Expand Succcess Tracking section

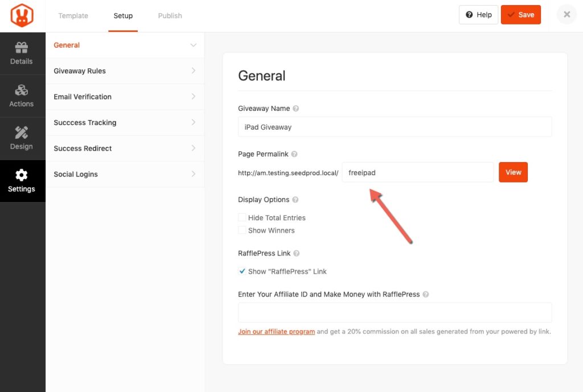coord(125,123)
